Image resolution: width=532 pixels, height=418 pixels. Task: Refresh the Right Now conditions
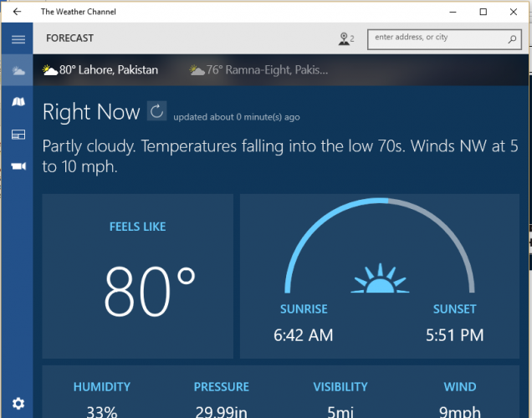click(156, 111)
